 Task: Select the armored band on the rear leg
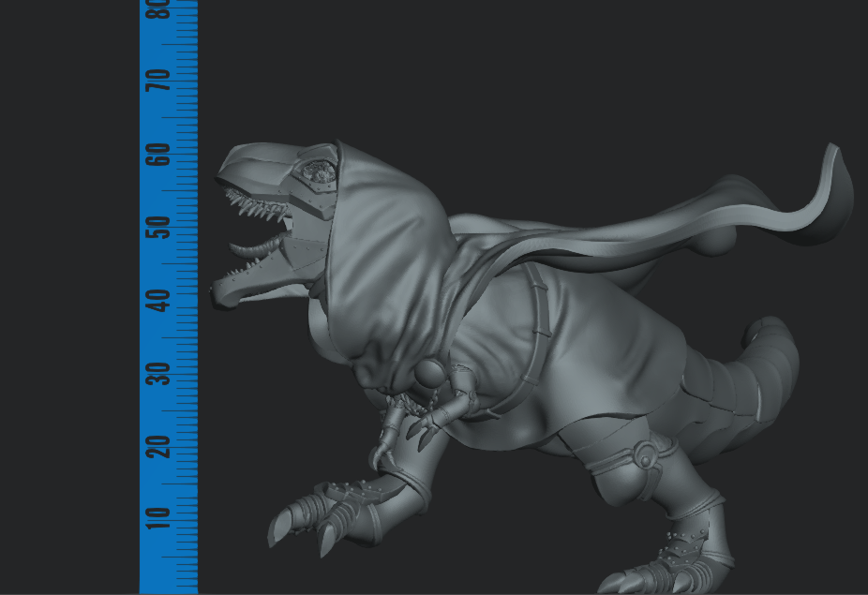click(647, 454)
